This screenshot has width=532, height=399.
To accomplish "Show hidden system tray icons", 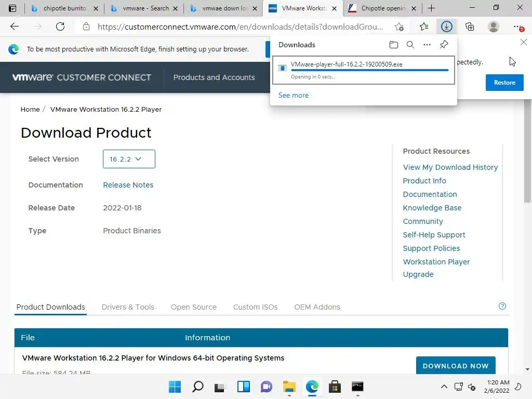I will coord(444,387).
